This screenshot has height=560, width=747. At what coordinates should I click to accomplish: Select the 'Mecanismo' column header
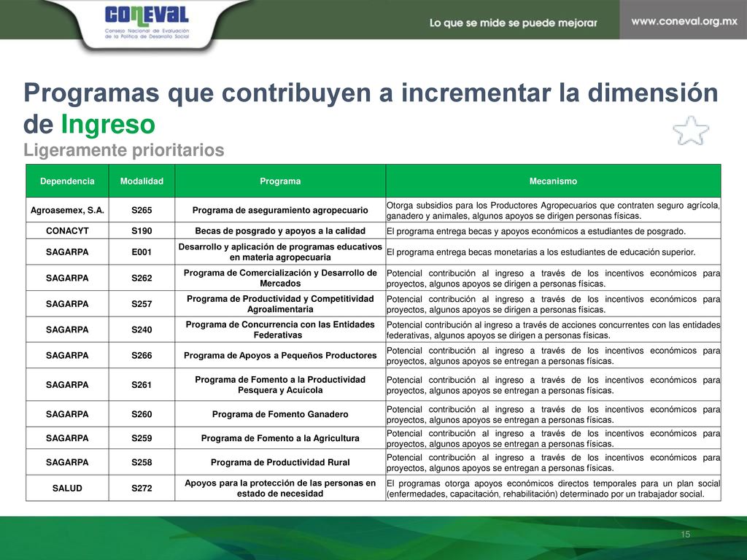pyautogui.click(x=553, y=181)
